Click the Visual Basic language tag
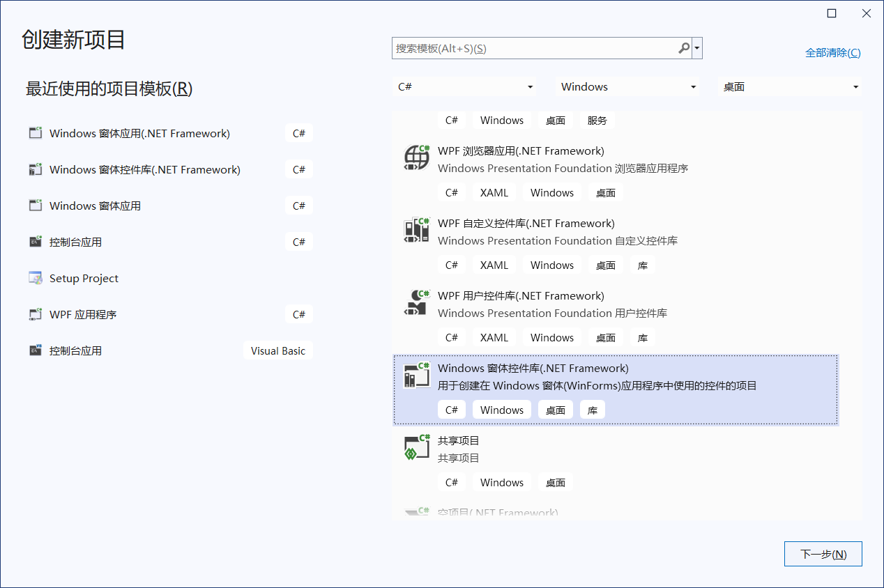 [x=278, y=350]
